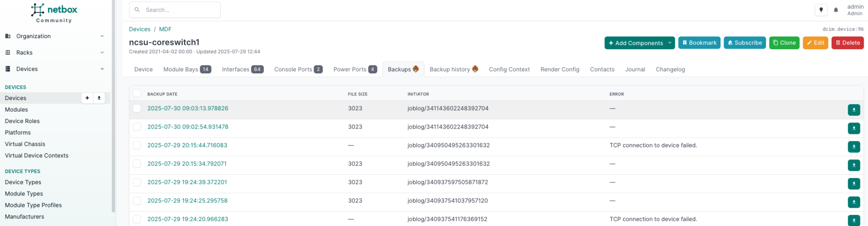
Task: Open Manufacturers in the sidebar
Action: [x=25, y=216]
